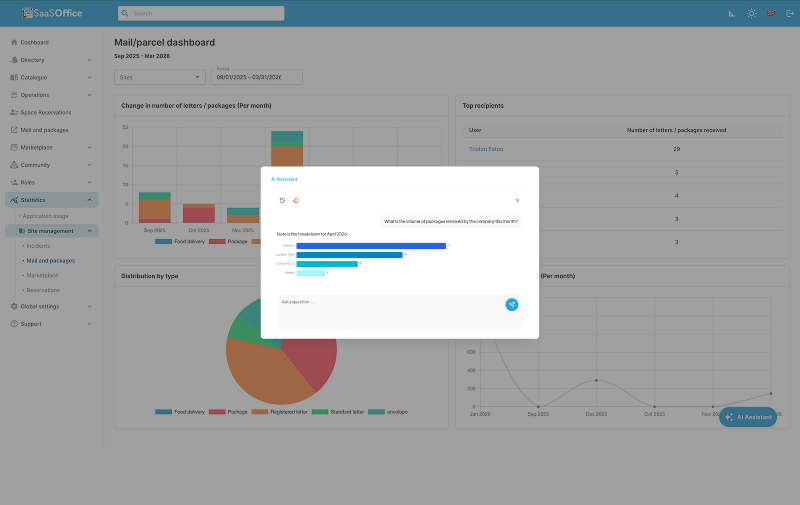Viewport: 800px width, 505px height.
Task: Open the language flag selector
Action: tap(771, 13)
